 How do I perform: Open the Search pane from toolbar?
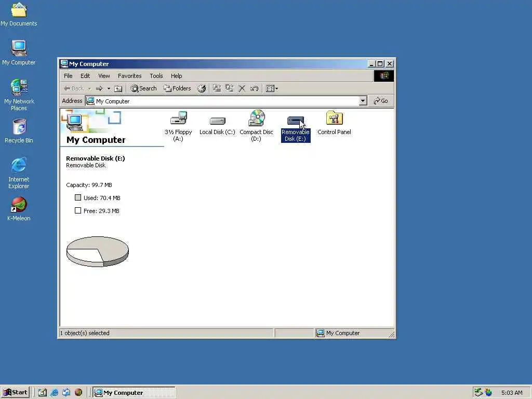tap(143, 88)
